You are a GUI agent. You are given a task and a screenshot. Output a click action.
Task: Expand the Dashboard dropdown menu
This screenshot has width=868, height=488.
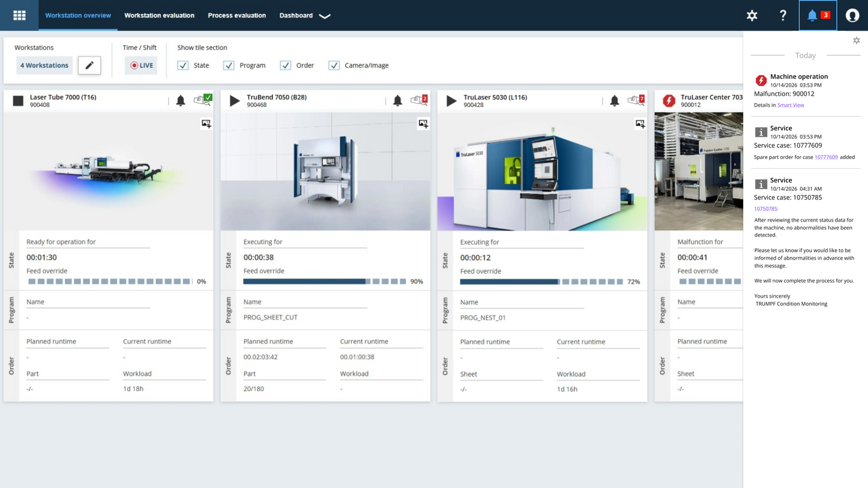coord(304,16)
